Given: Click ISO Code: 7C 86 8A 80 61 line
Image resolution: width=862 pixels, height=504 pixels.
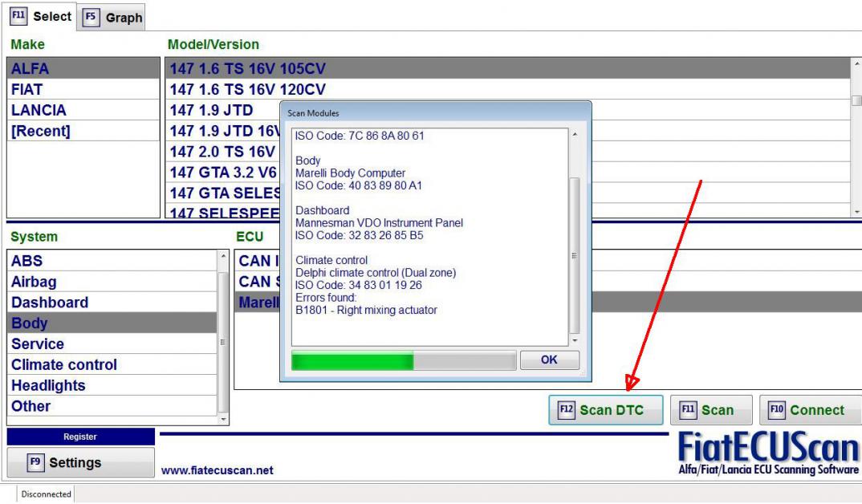Looking at the screenshot, I should coord(360,136).
